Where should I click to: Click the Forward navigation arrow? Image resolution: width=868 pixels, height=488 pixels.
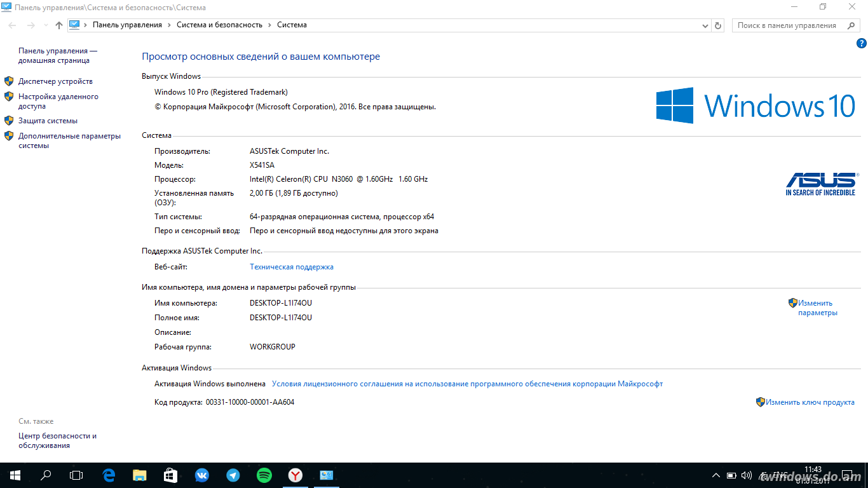coord(31,25)
